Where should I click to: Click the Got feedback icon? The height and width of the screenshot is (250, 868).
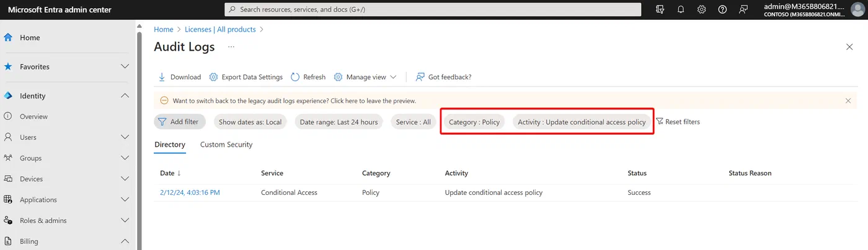420,77
